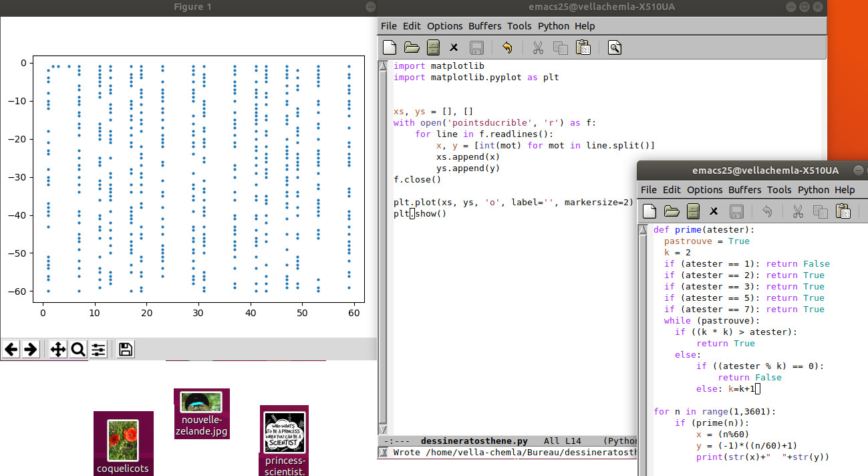This screenshot has height=476, width=868.
Task: Toggle the pan axes tool in Figure 1
Action: pyautogui.click(x=58, y=349)
